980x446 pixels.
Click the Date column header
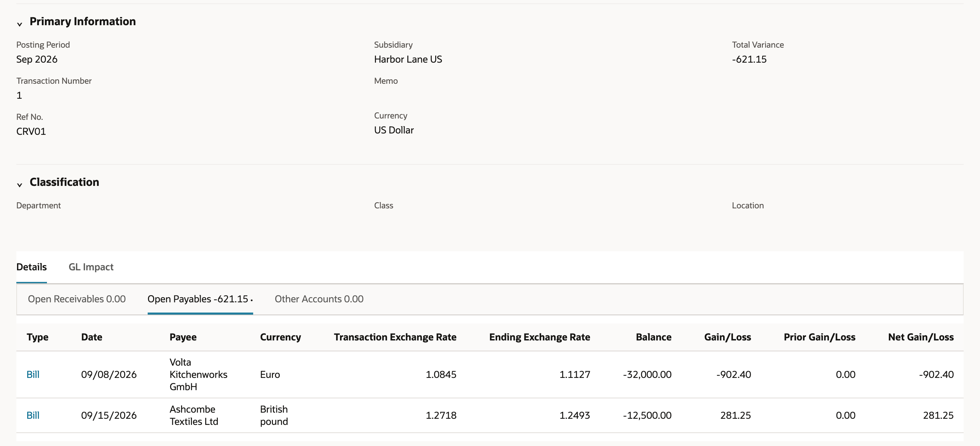point(91,337)
